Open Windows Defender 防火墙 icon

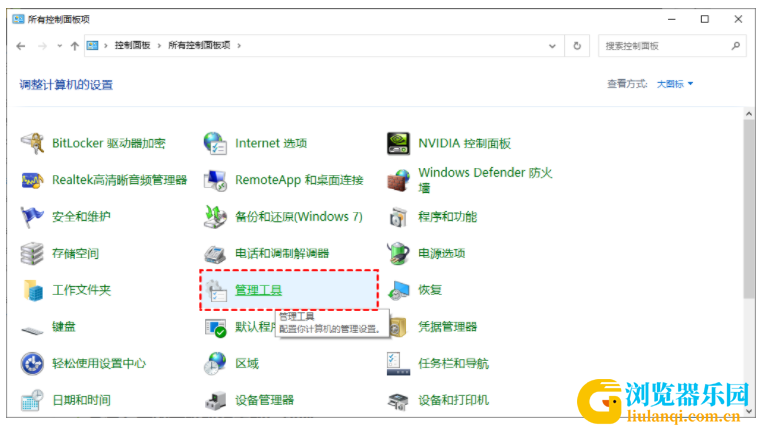tap(398, 180)
